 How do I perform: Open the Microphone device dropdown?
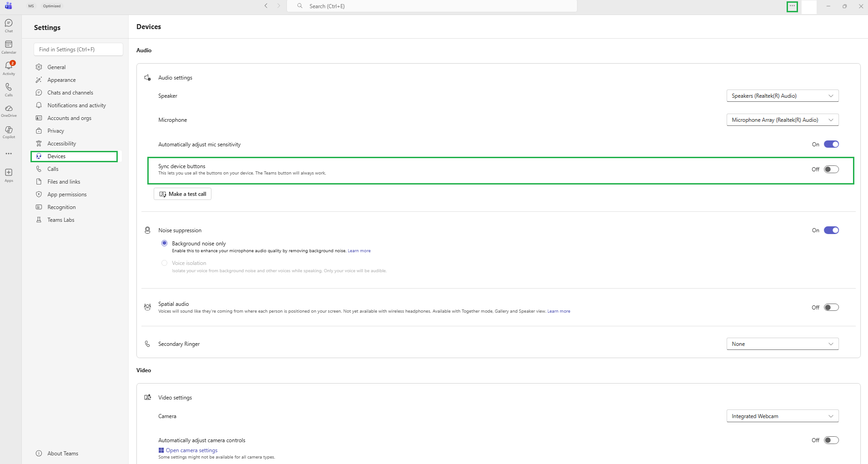783,120
